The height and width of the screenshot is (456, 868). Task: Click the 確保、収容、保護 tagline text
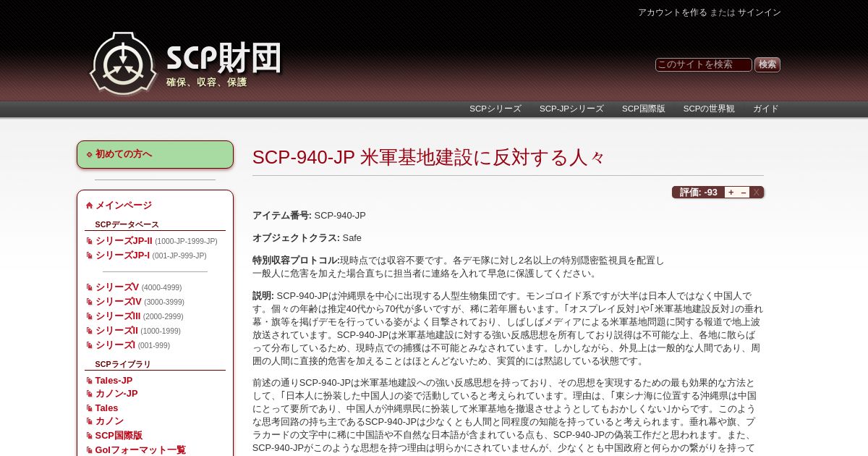pos(207,83)
